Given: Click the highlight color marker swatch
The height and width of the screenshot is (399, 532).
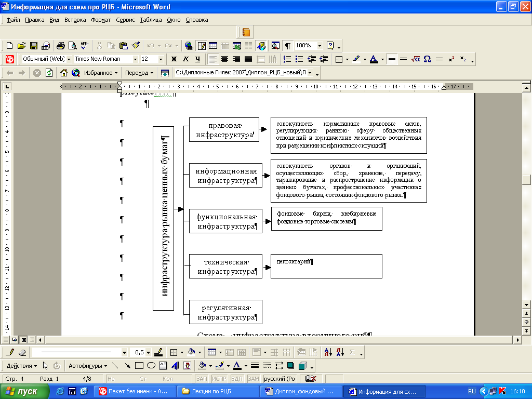Looking at the screenshot, I should coord(356,59).
